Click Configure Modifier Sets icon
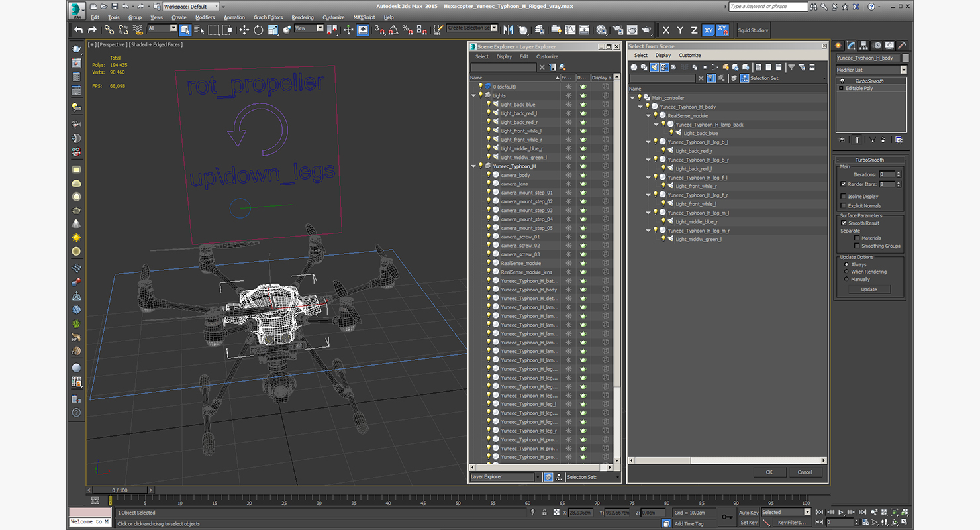 point(899,140)
